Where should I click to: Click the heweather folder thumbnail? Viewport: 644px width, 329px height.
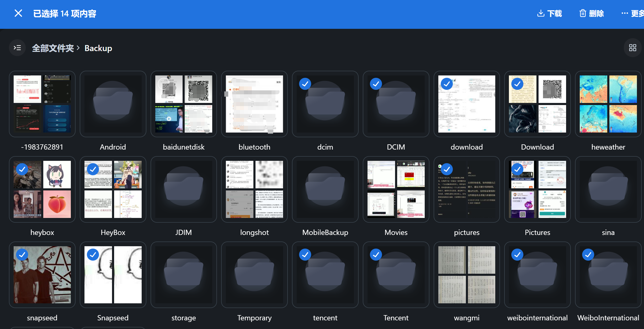tap(608, 104)
